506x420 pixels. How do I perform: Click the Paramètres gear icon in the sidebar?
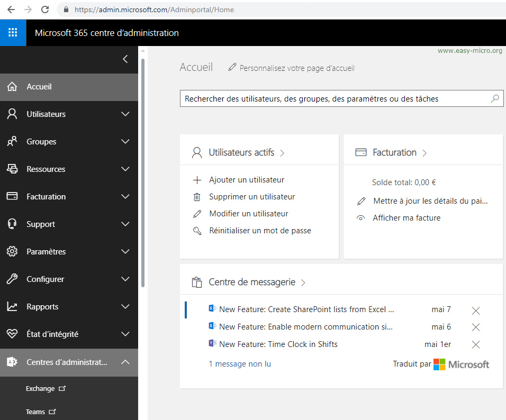click(12, 251)
